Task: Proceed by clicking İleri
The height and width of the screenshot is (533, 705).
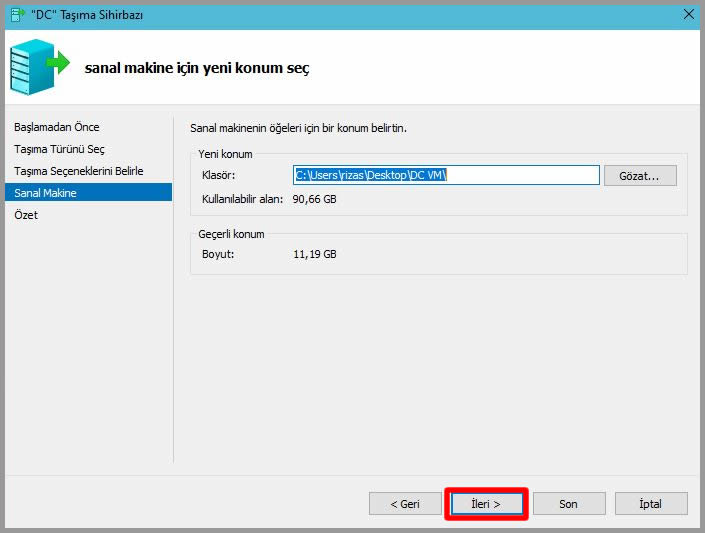Action: click(486, 504)
